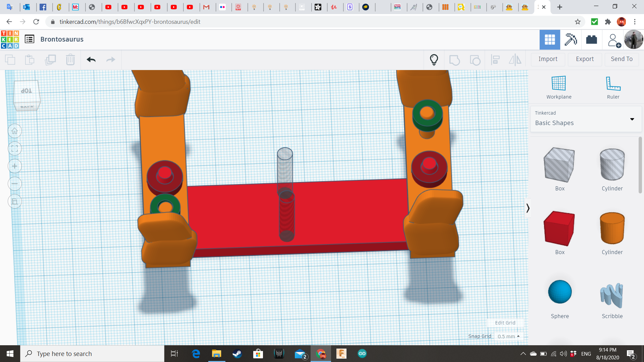644x362 pixels.
Task: Click Windows taskbar search field
Action: (x=92, y=354)
